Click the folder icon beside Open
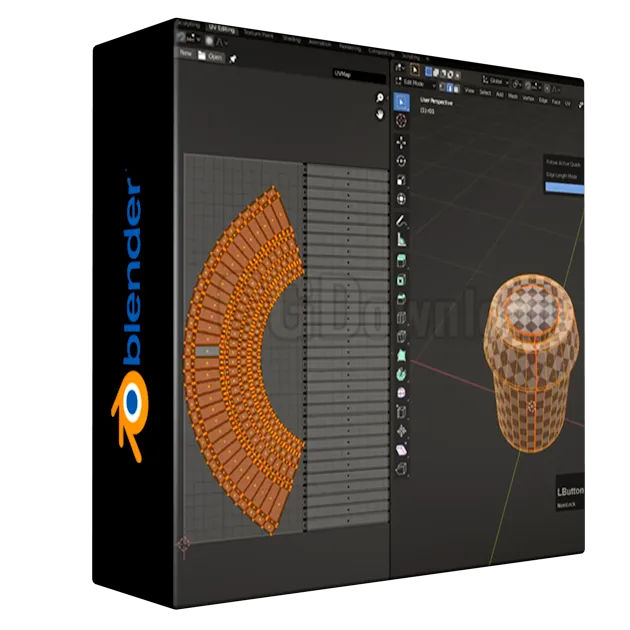The image size is (630, 630). (202, 55)
